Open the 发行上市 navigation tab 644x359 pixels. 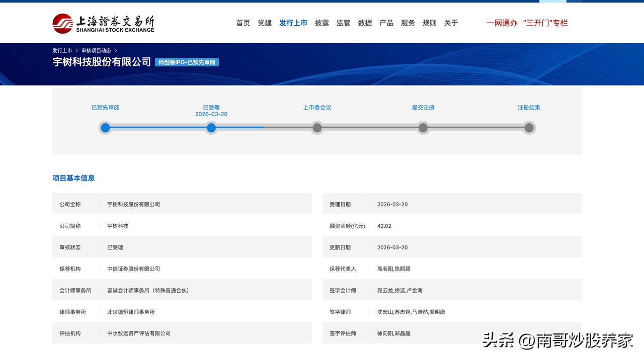[293, 23]
